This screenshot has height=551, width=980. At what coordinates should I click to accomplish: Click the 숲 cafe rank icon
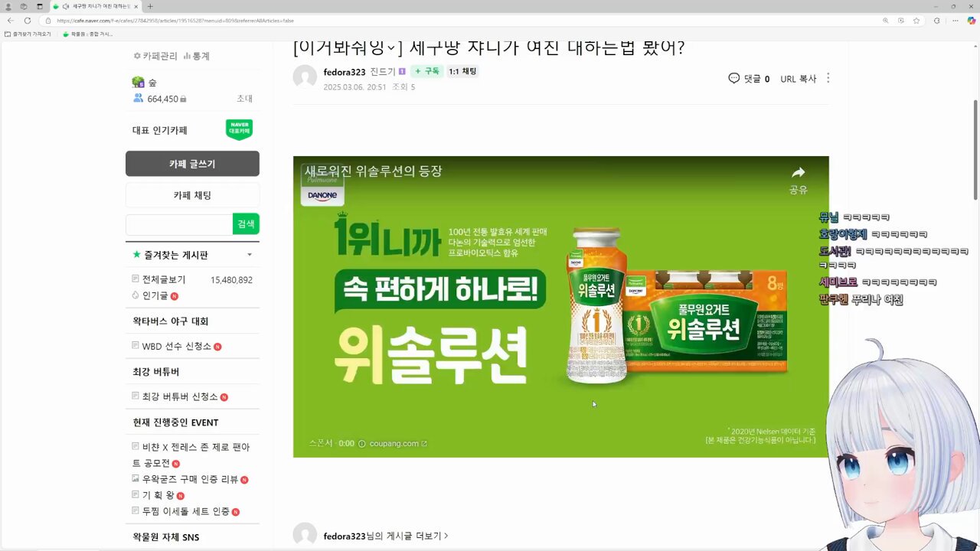click(x=138, y=82)
